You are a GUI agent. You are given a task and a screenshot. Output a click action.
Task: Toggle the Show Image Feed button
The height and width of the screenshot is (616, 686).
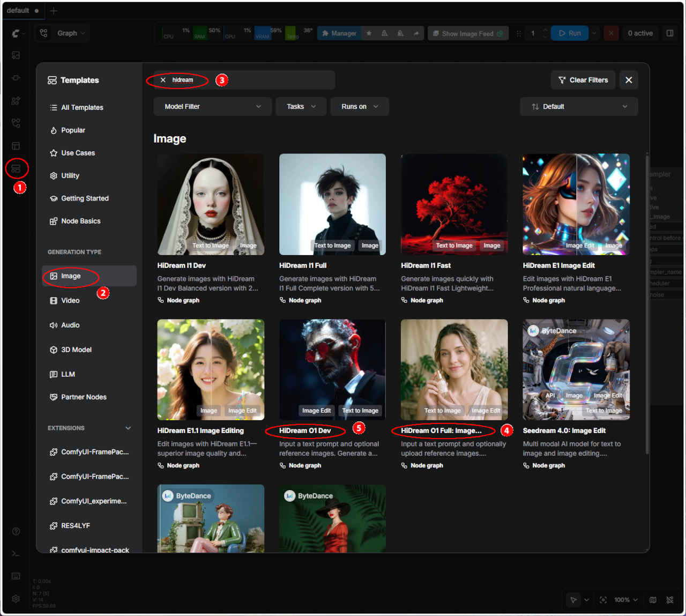pyautogui.click(x=467, y=33)
